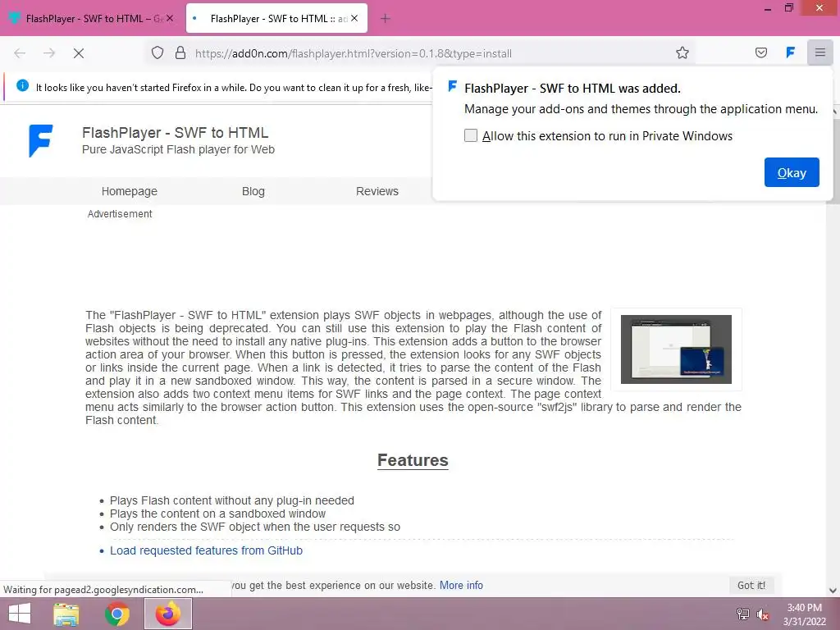Open the Reviews menu item
This screenshot has height=630, width=840.
point(377,191)
